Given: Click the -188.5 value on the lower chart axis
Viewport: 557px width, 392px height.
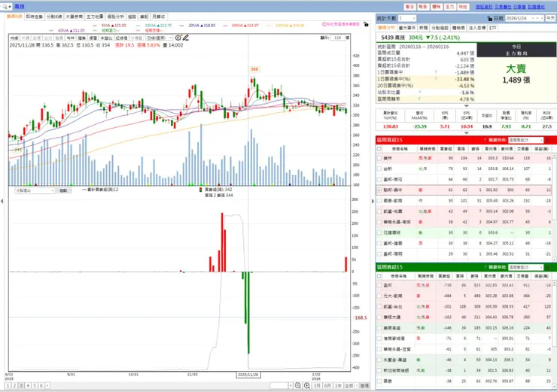Looking at the screenshot, I should [360, 318].
